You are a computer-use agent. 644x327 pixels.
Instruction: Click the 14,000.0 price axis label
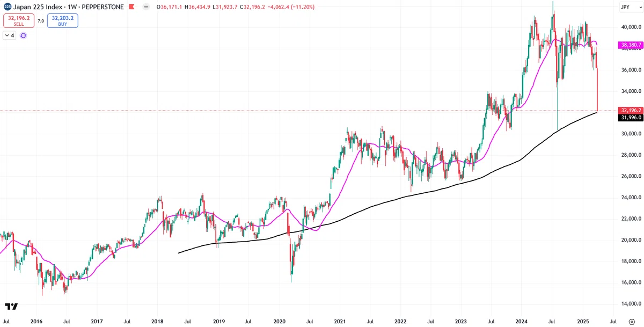[631, 304]
